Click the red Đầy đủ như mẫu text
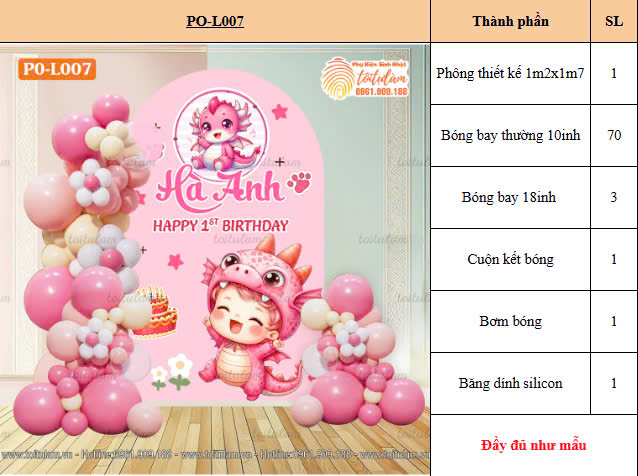 point(533,445)
